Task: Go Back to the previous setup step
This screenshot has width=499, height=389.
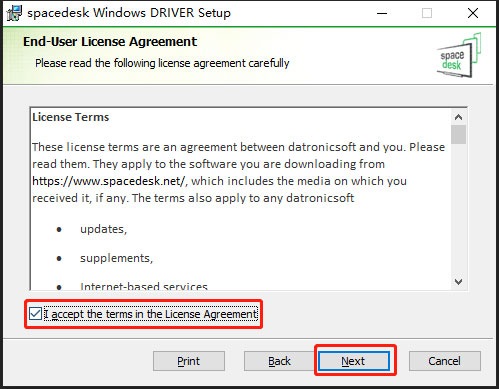Action: coord(279,361)
